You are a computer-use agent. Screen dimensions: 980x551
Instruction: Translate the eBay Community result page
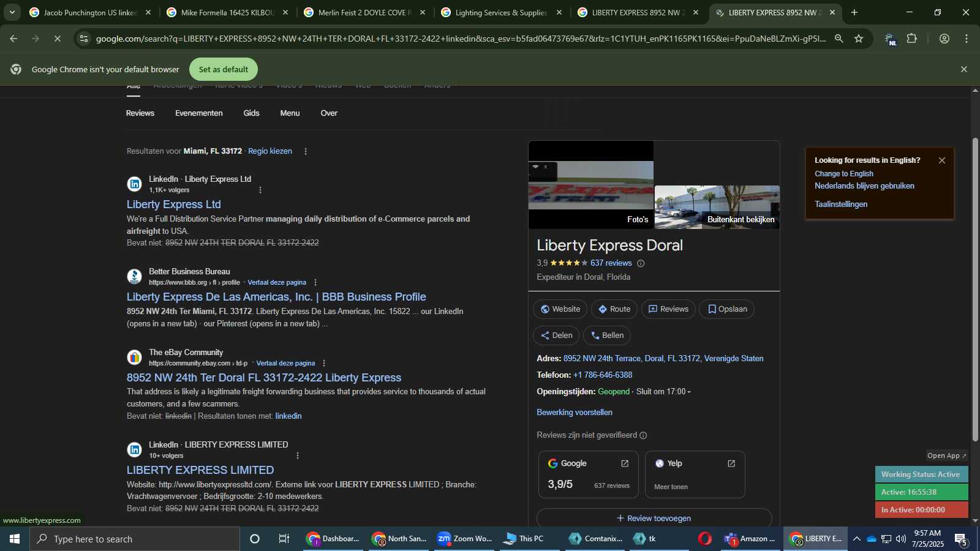coord(285,363)
